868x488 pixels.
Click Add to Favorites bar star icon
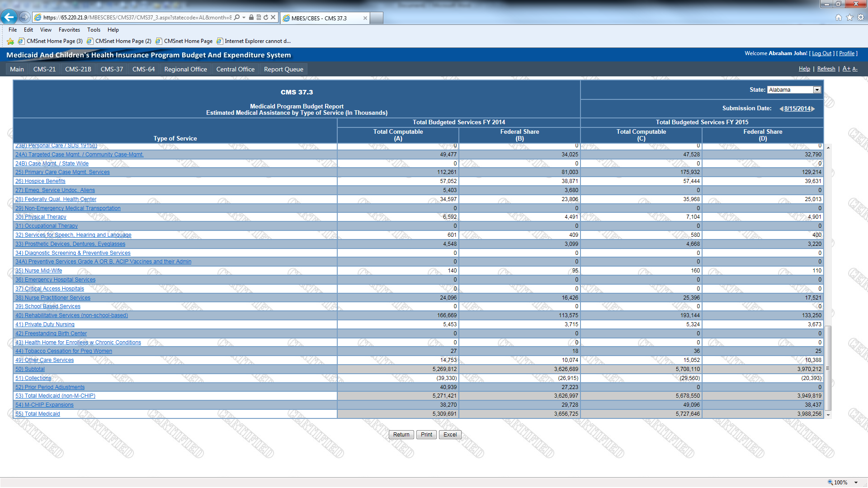tap(10, 41)
